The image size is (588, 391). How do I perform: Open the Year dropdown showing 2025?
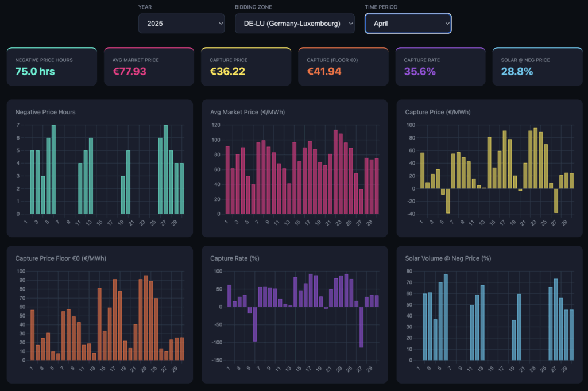(x=181, y=23)
